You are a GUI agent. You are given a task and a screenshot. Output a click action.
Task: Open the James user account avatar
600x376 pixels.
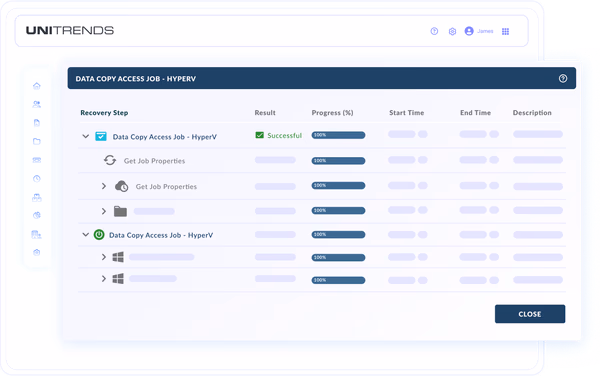pos(469,31)
